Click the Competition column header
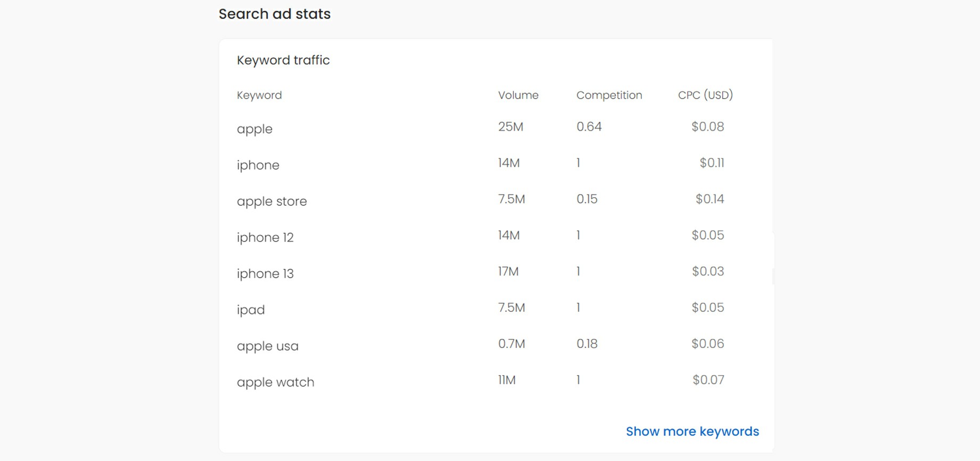Viewport: 980px width, 461px height. 609,95
